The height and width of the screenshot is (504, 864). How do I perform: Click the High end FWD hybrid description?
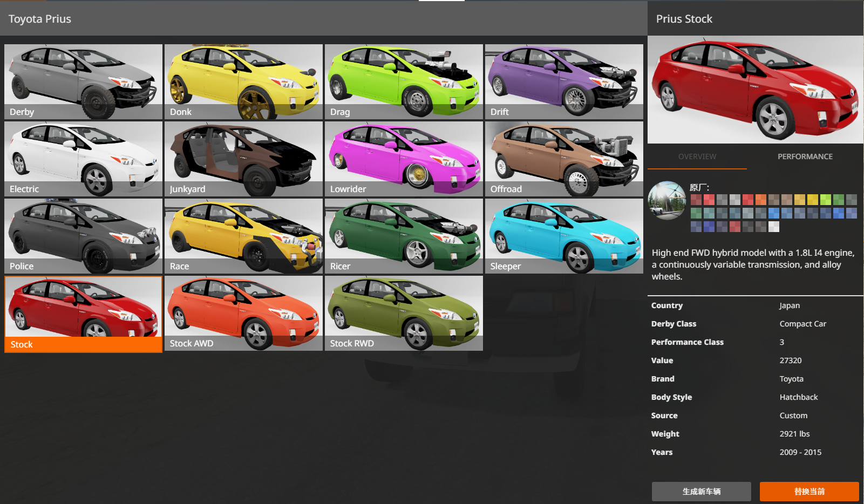[x=753, y=264]
